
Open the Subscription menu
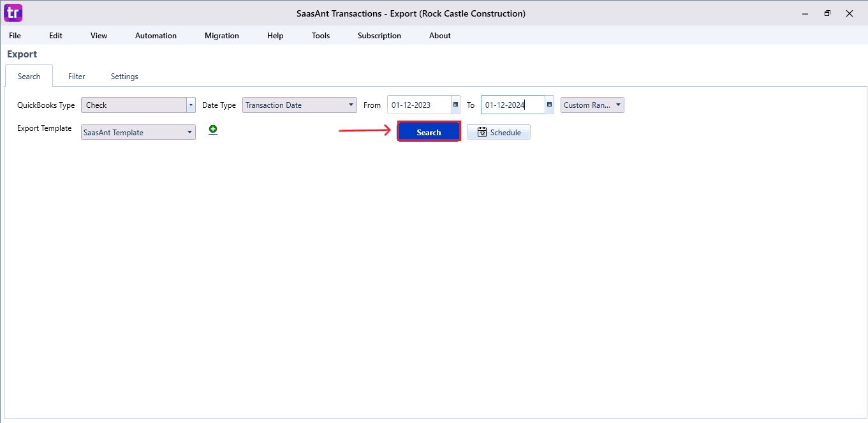coord(379,36)
